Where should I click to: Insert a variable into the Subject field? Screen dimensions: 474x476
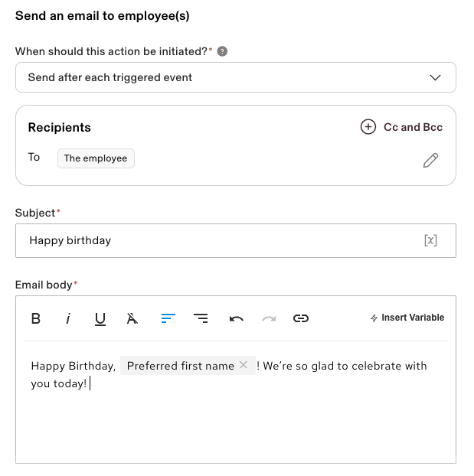pyautogui.click(x=430, y=240)
